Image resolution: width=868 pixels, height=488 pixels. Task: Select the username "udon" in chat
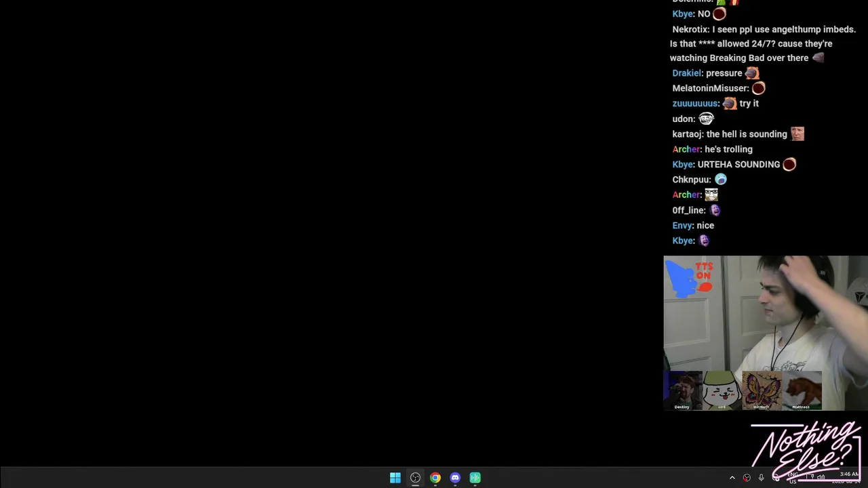684,119
